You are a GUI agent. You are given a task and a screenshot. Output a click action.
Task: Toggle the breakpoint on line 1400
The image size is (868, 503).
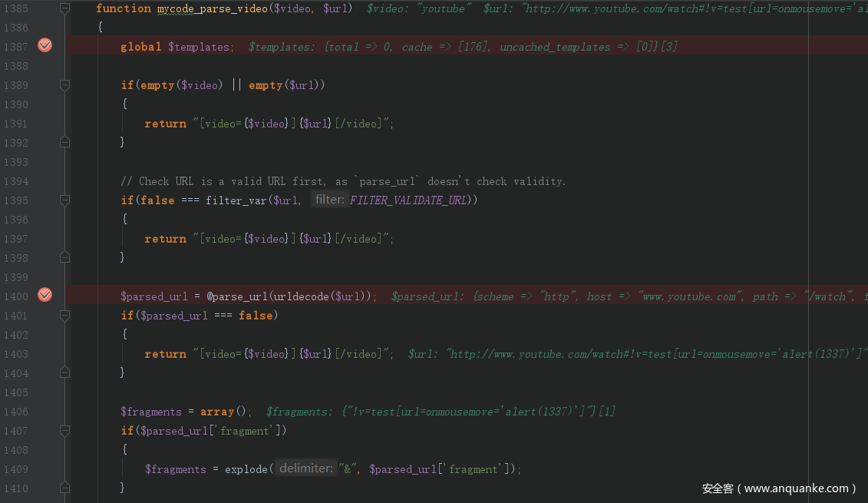click(45, 295)
